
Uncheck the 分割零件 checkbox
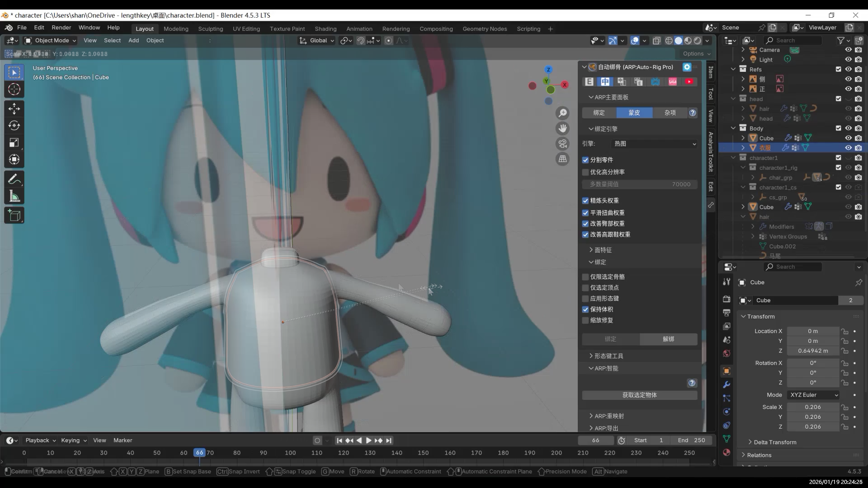[585, 160]
